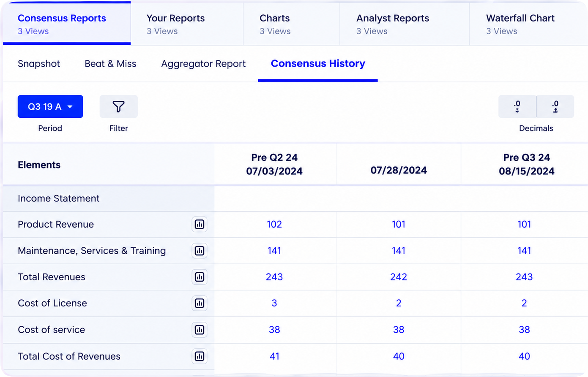The width and height of the screenshot is (588, 377).
Task: Open chart icon for Product Revenue row
Action: click(200, 224)
